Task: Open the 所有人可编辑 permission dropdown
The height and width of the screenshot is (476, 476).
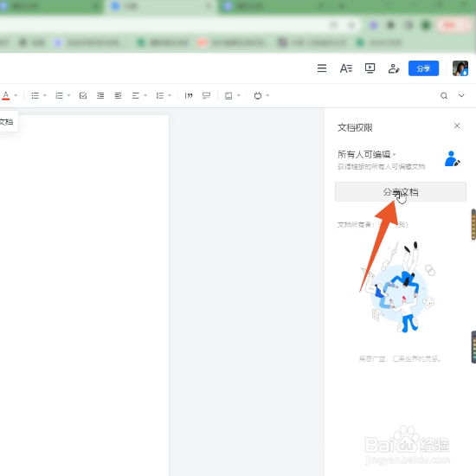Action: (x=367, y=155)
